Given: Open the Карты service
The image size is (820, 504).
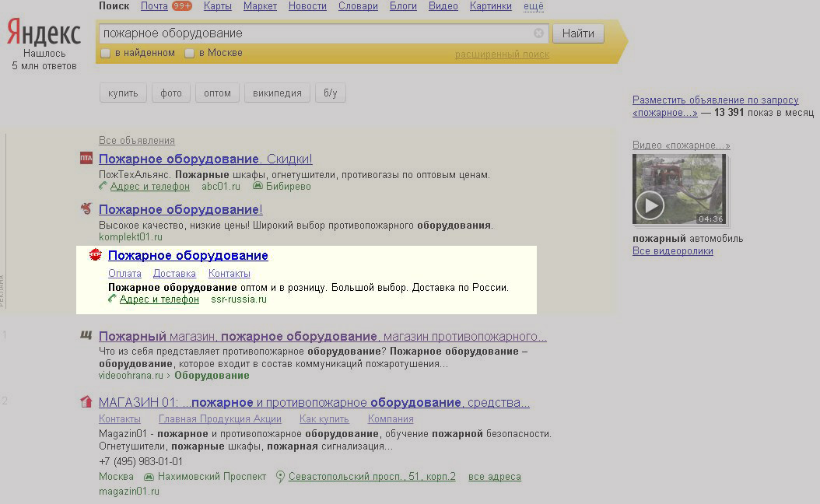Looking at the screenshot, I should pos(218,6).
